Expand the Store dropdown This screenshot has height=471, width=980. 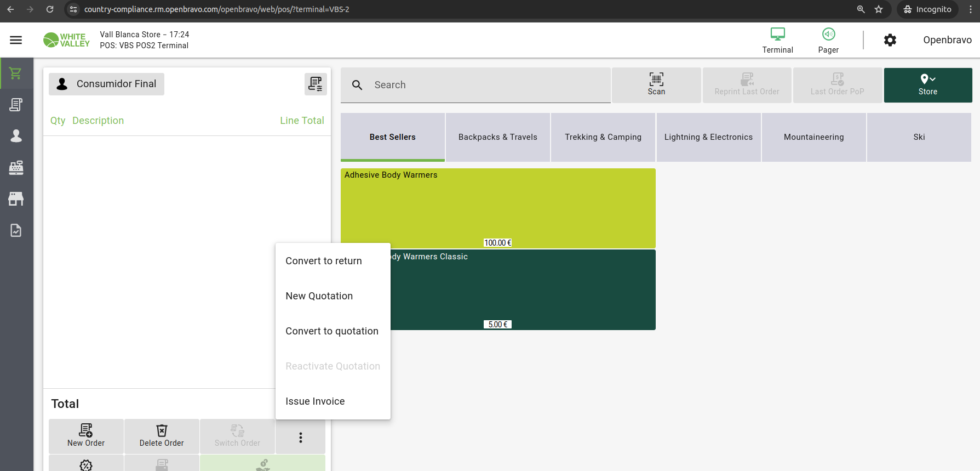pos(927,84)
